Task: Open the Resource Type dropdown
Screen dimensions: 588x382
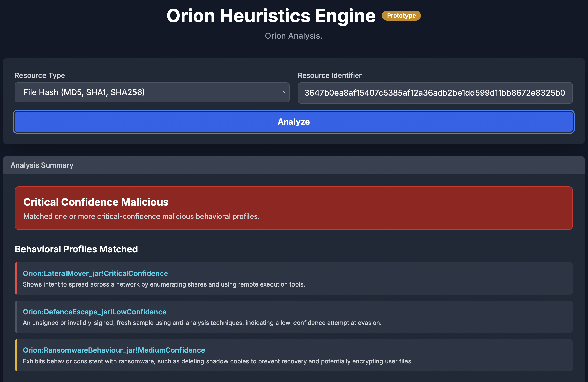Action: point(152,92)
